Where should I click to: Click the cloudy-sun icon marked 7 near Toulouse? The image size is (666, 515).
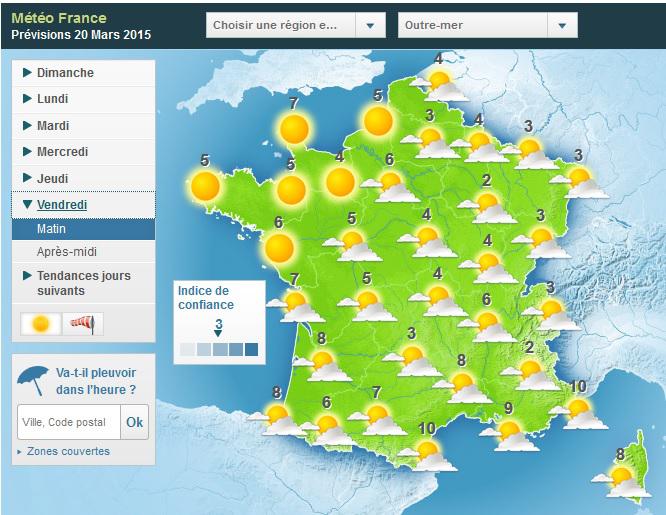(x=377, y=419)
